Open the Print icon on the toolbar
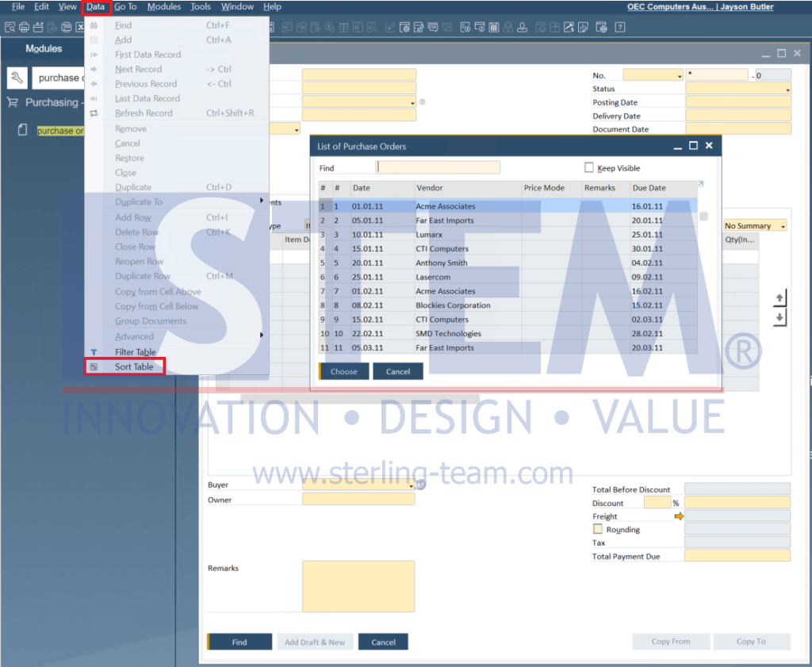 25,27
